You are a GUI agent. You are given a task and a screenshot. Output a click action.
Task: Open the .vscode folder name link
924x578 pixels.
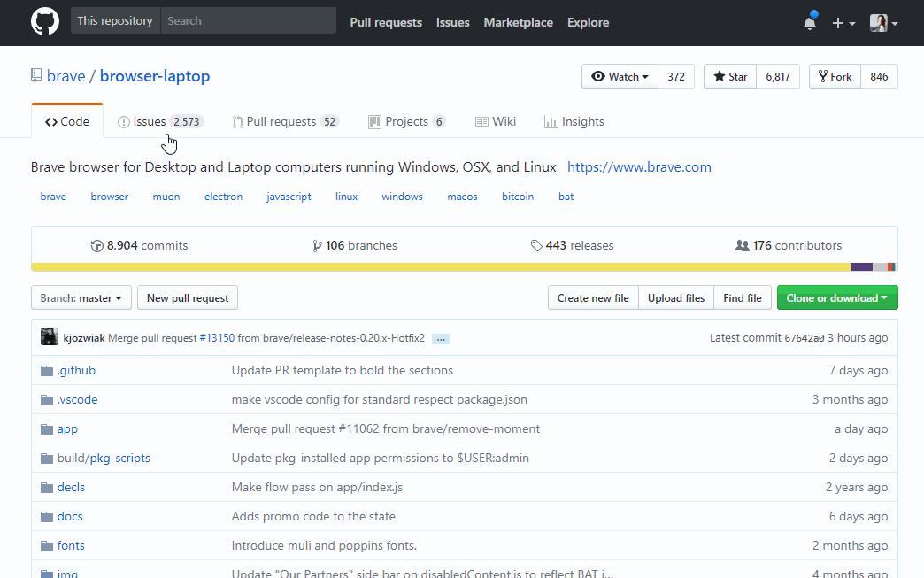pos(77,399)
